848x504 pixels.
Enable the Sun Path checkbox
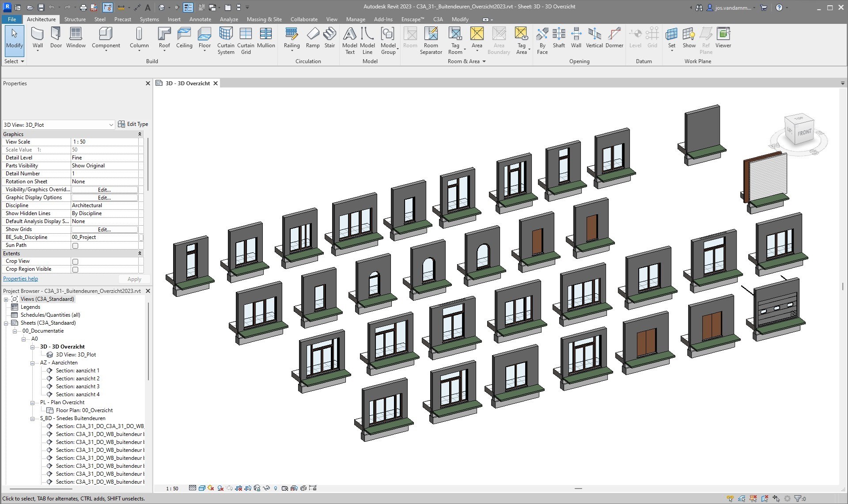click(x=75, y=246)
